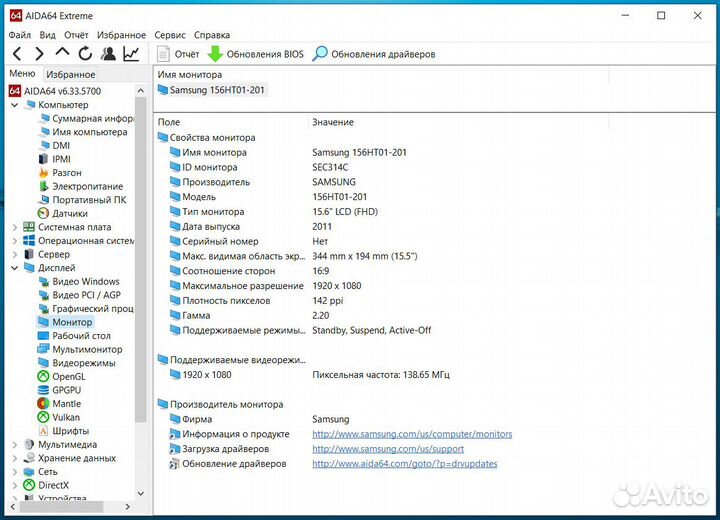Screen dimensions: 720x520
Task: Open the Шрифты font icon item
Action: pyautogui.click(x=64, y=431)
